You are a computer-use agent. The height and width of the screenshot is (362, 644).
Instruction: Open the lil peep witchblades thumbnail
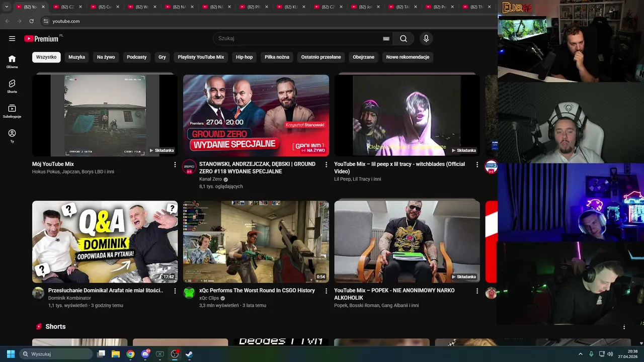tap(407, 116)
